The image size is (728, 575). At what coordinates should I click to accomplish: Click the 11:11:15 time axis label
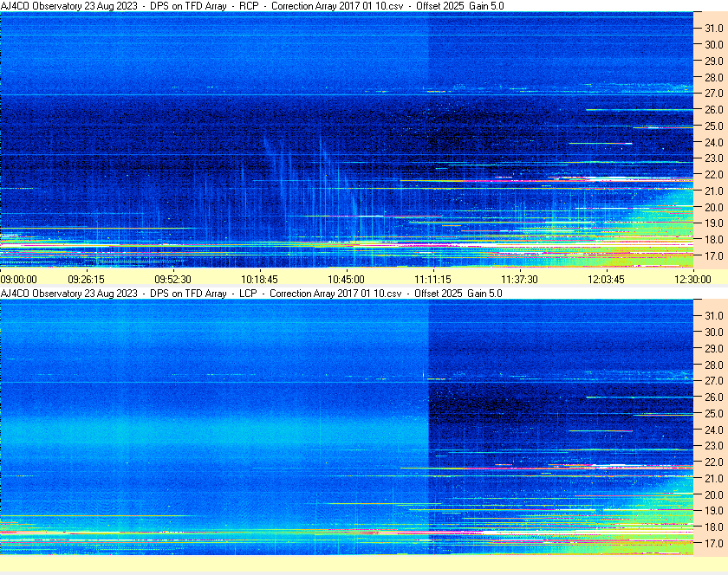pos(432,279)
